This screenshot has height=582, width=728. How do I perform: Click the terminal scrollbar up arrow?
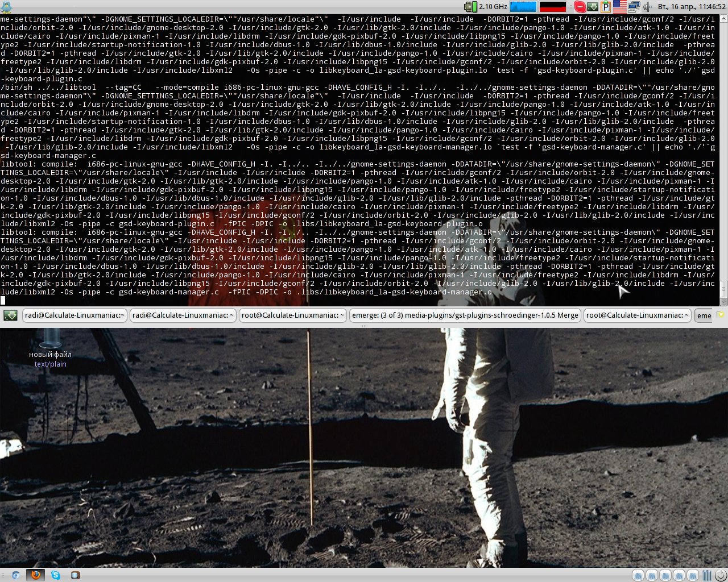(723, 19)
